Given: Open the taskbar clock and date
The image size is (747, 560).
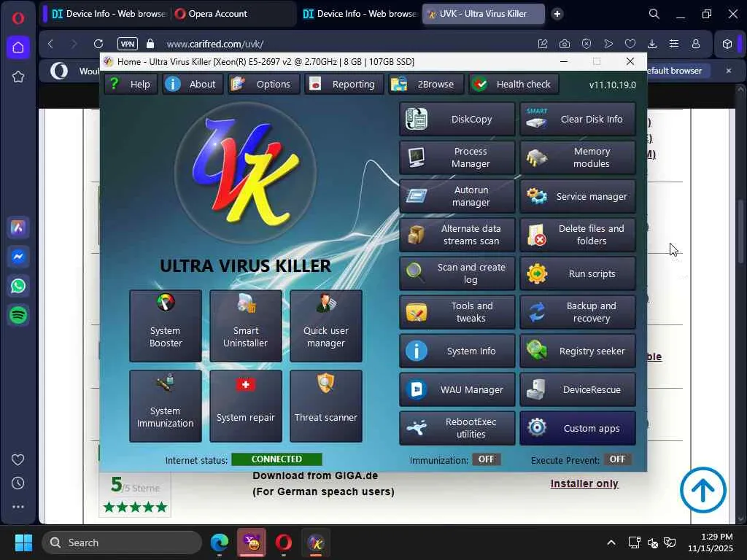Looking at the screenshot, I should click(711, 542).
